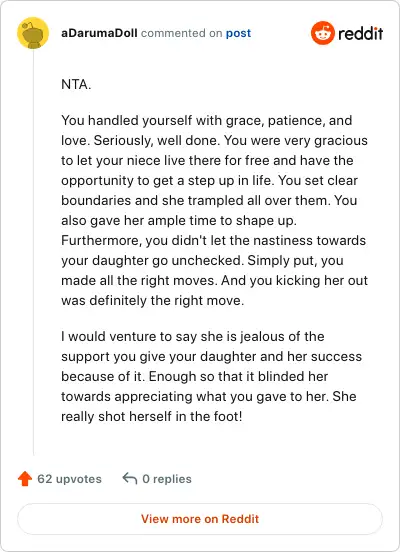Open the blue "post" link
The image size is (400, 552).
coord(238,33)
